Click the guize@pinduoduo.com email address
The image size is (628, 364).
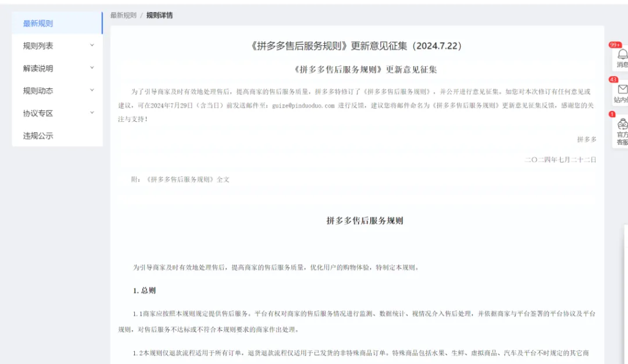pyautogui.click(x=303, y=105)
